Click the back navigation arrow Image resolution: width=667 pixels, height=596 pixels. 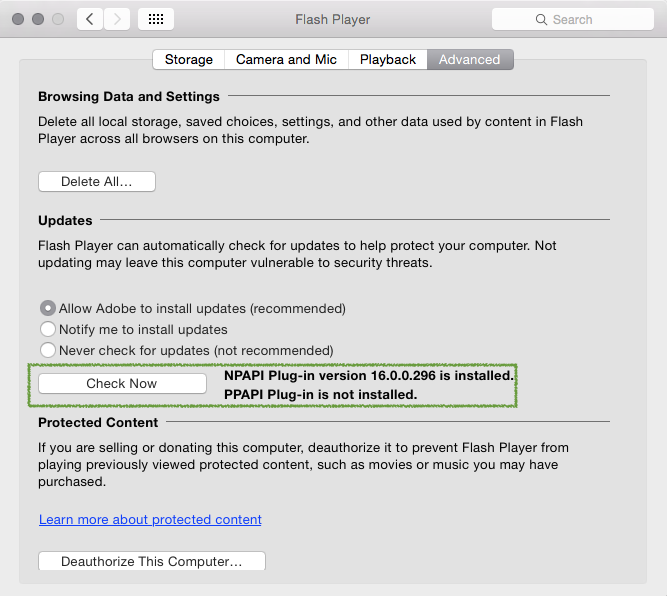(90, 19)
